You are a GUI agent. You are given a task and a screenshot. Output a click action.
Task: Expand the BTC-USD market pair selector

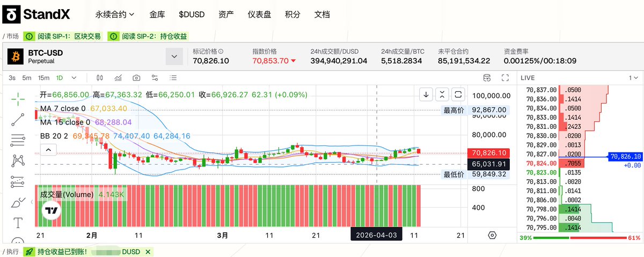pyautogui.click(x=174, y=56)
